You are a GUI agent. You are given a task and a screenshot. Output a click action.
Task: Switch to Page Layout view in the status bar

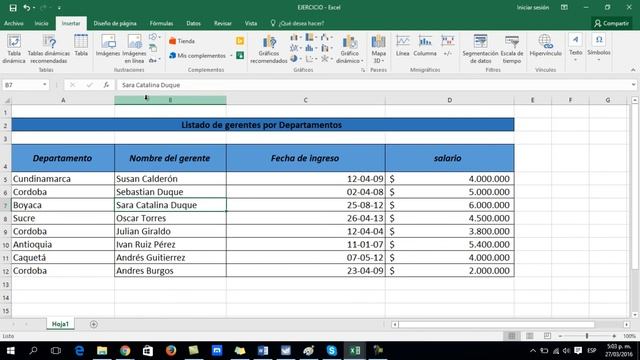[x=529, y=336]
